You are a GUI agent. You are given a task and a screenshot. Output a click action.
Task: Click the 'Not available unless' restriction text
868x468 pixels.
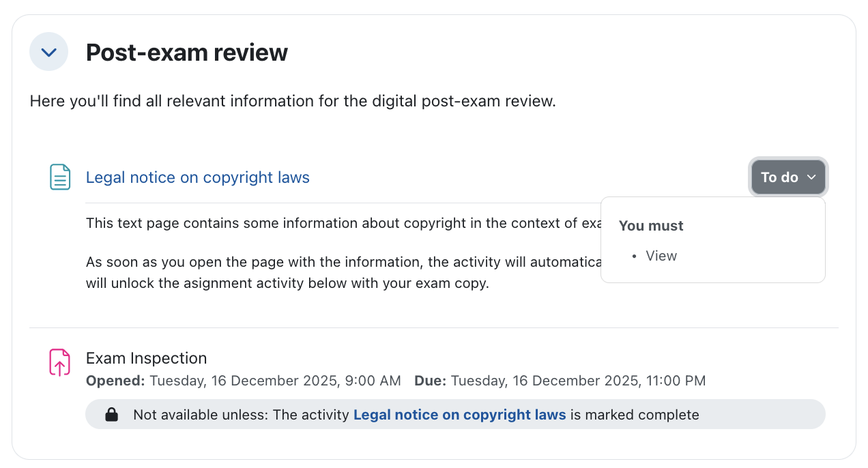(x=241, y=415)
